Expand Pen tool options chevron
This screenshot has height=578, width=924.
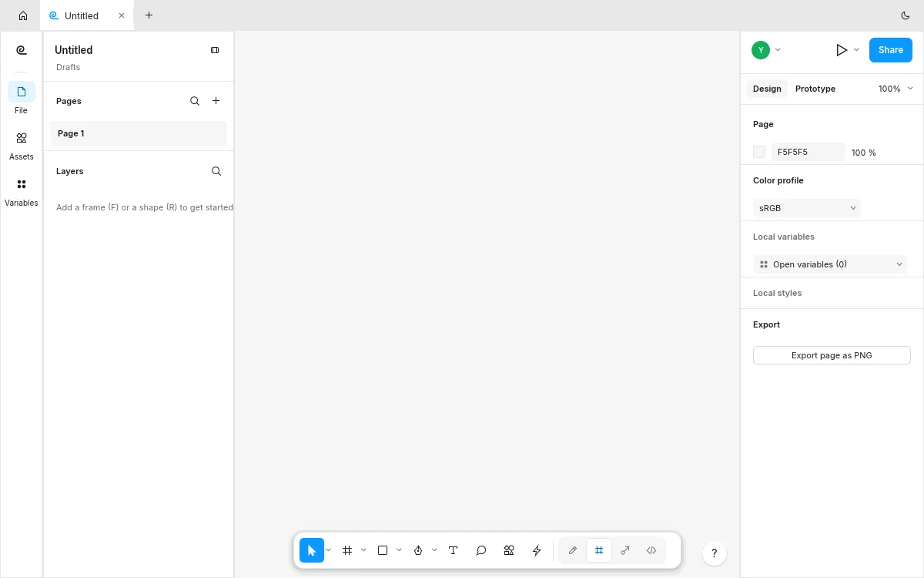(x=434, y=550)
